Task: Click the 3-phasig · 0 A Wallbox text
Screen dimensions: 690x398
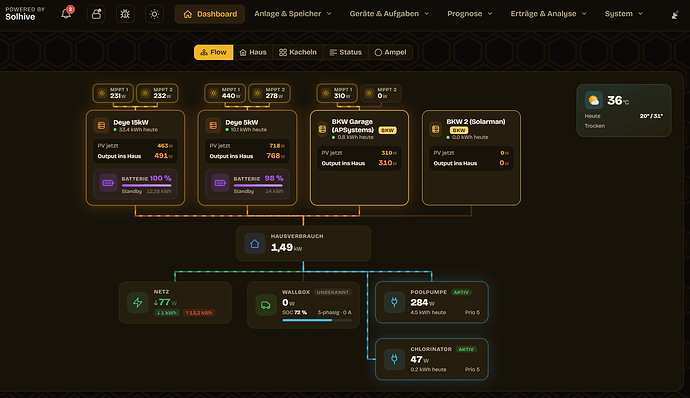Action: click(334, 313)
